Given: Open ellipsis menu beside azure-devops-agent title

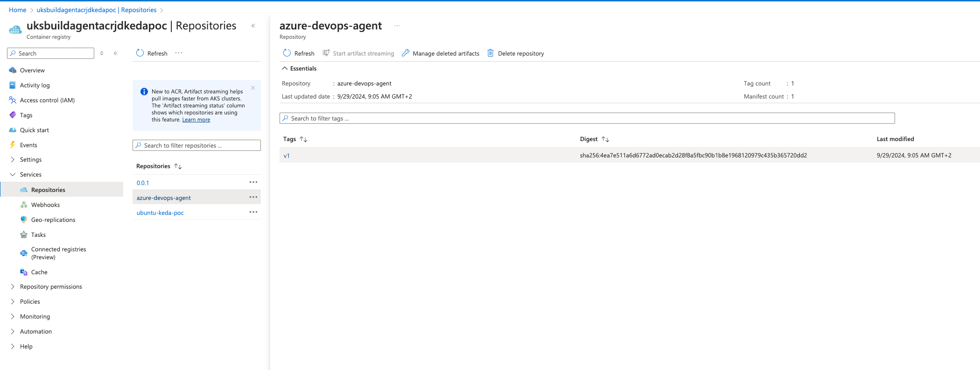Looking at the screenshot, I should click(x=397, y=26).
